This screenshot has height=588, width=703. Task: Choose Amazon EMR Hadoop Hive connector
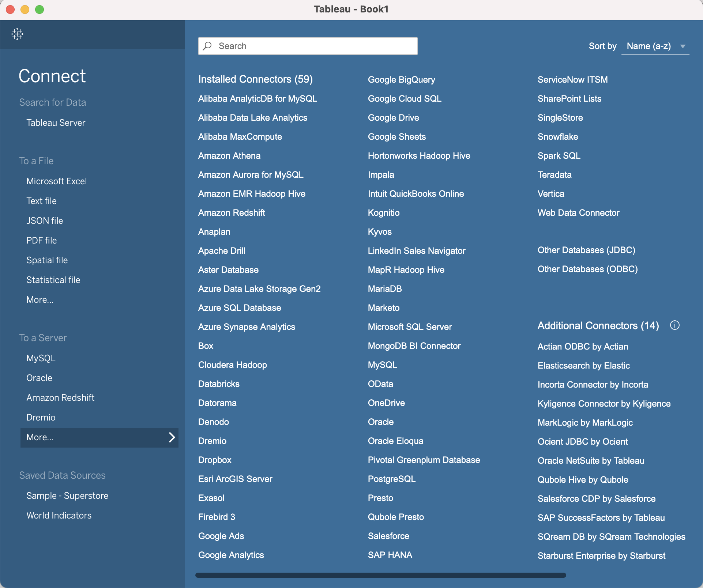tap(252, 194)
